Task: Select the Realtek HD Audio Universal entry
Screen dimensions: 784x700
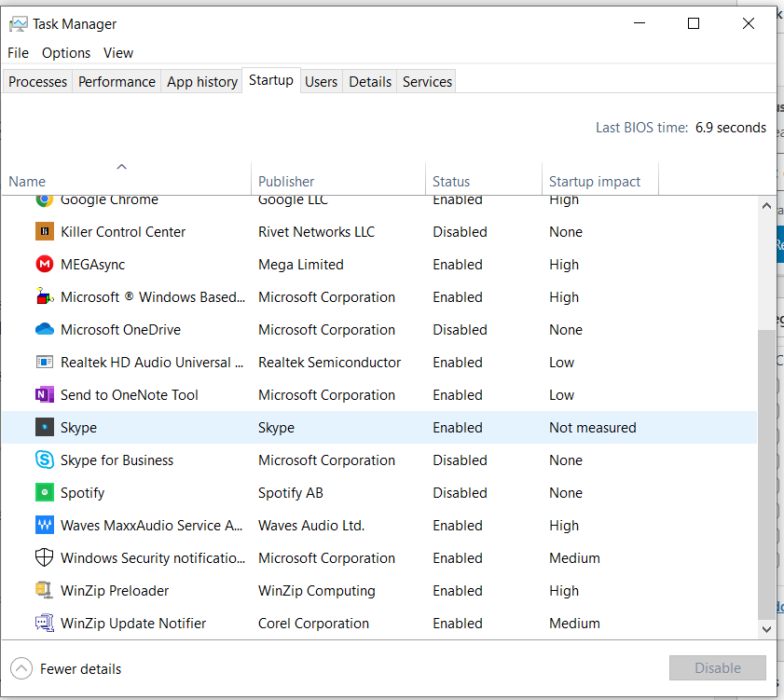Action: [x=152, y=363]
